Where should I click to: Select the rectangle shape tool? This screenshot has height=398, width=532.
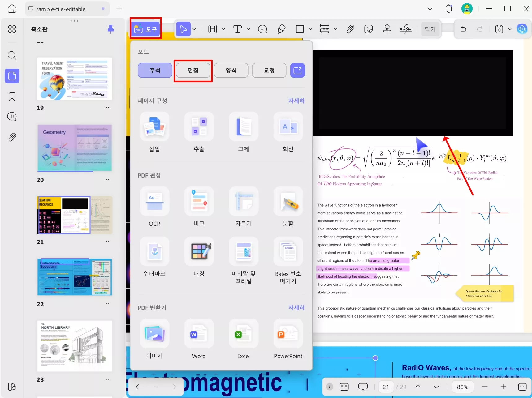coord(300,29)
